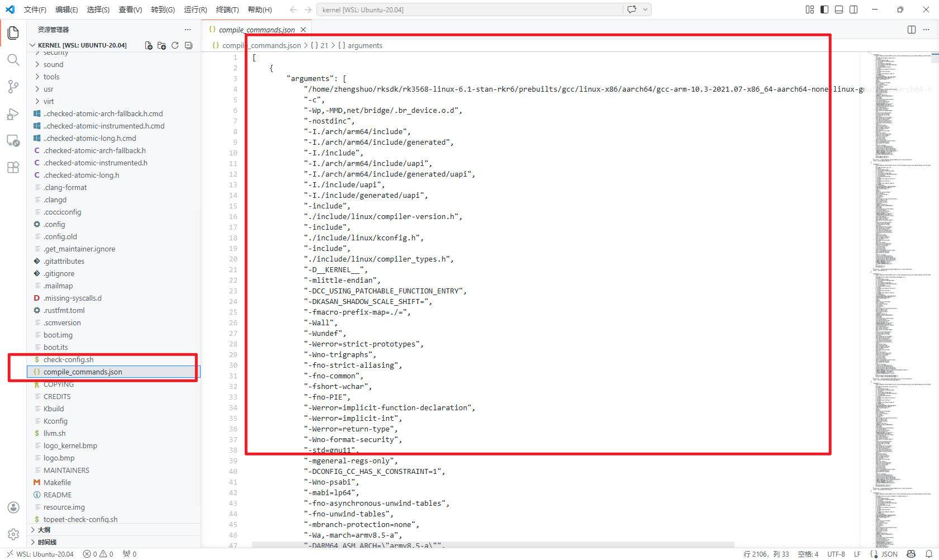Open the 运行(R) menu

click(195, 10)
